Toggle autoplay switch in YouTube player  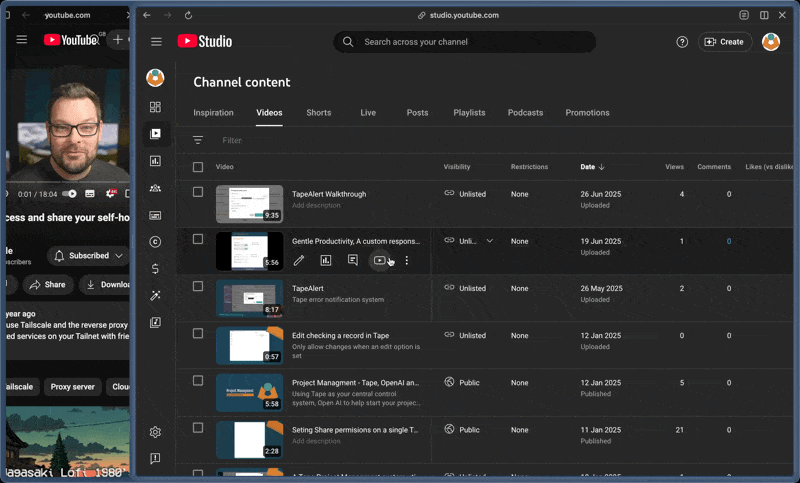[69, 194]
